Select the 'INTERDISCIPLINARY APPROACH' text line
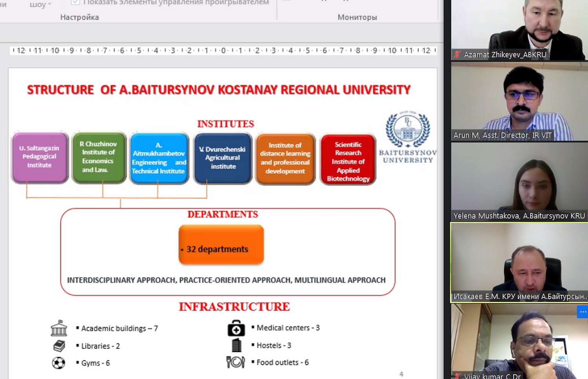Image resolution: width=588 pixels, height=379 pixels. 226,280
